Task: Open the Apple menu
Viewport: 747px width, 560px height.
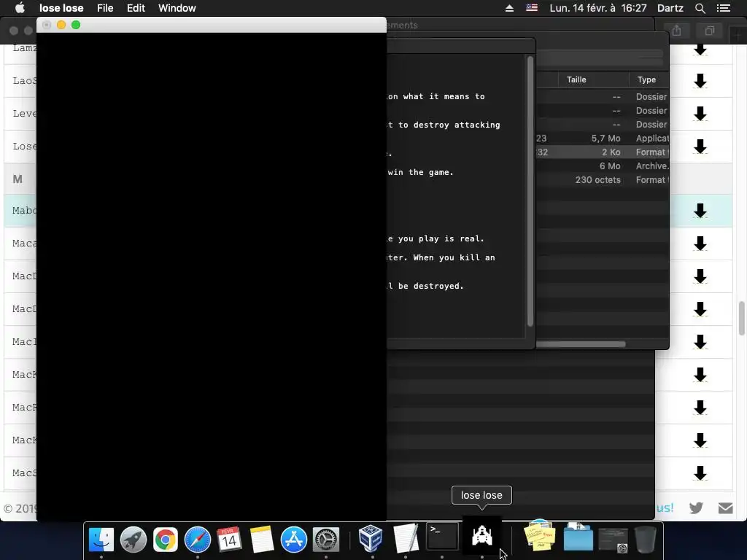Action: coord(20,7)
